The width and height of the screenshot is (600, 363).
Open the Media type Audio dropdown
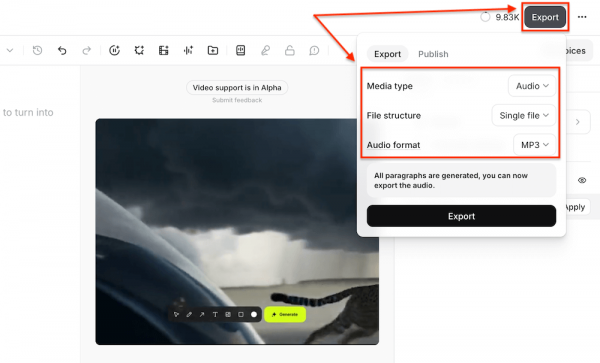point(532,86)
